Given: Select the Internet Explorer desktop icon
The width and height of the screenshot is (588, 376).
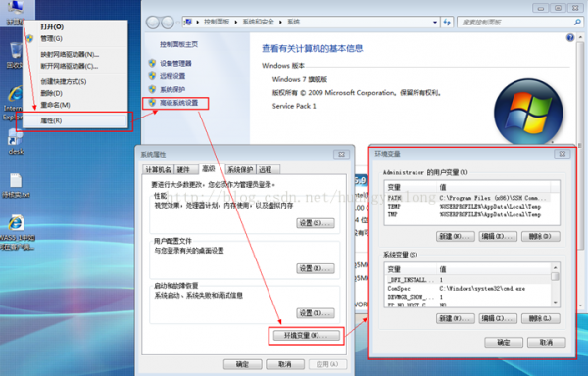Looking at the screenshot, I should 15,102.
